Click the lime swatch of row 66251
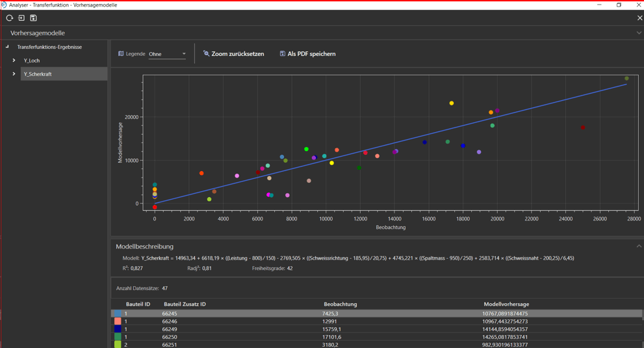This screenshot has width=644, height=348. click(x=118, y=345)
